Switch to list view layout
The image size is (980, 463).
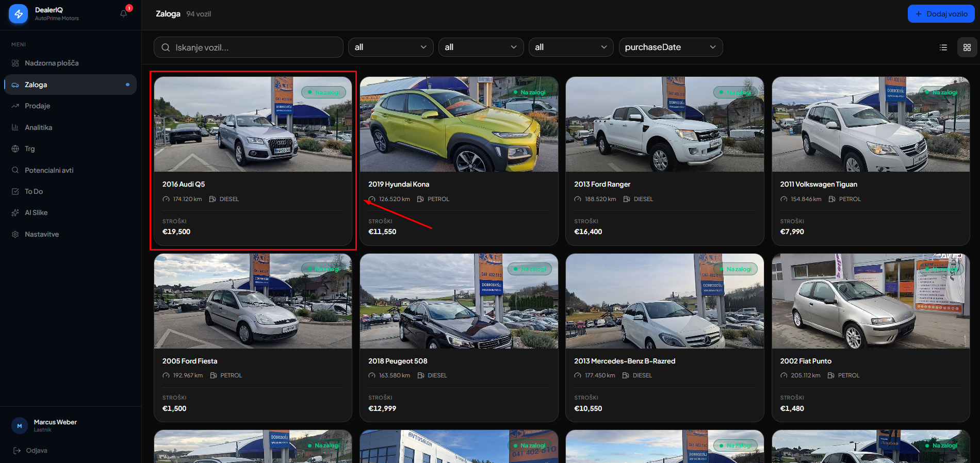click(x=943, y=47)
